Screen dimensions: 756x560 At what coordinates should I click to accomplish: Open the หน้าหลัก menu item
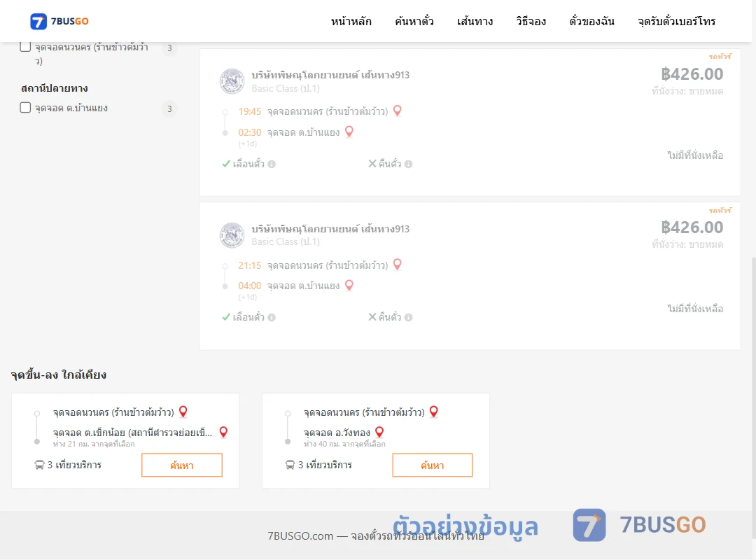pyautogui.click(x=351, y=21)
